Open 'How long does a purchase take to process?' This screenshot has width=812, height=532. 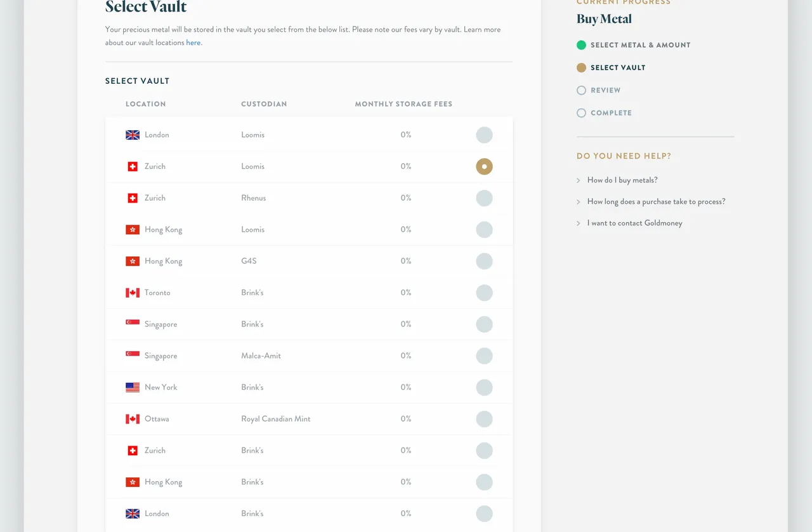656,202
